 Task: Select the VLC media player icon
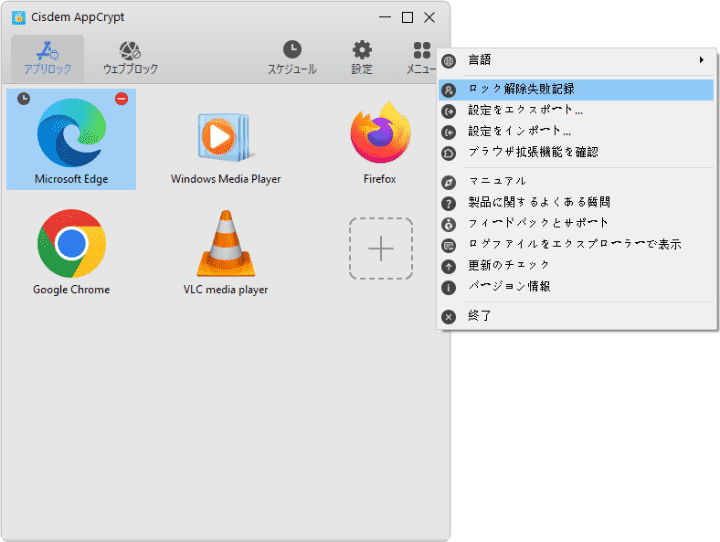coord(225,244)
